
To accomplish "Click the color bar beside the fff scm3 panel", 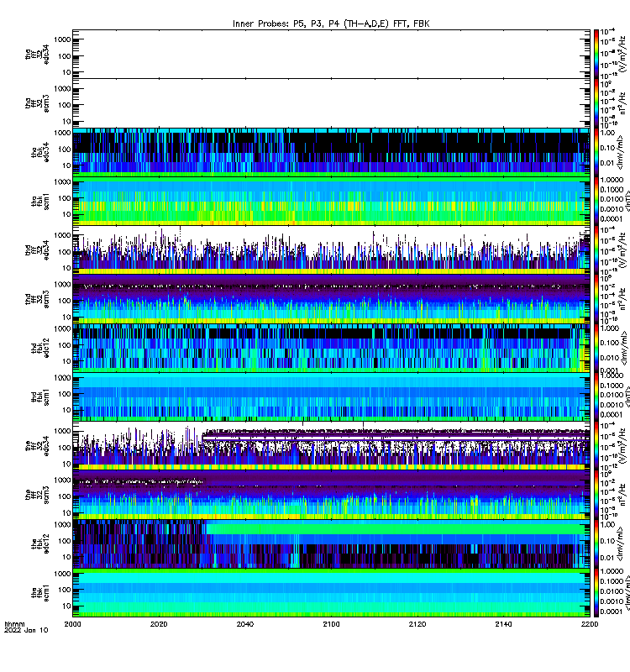I will pyautogui.click(x=596, y=495).
